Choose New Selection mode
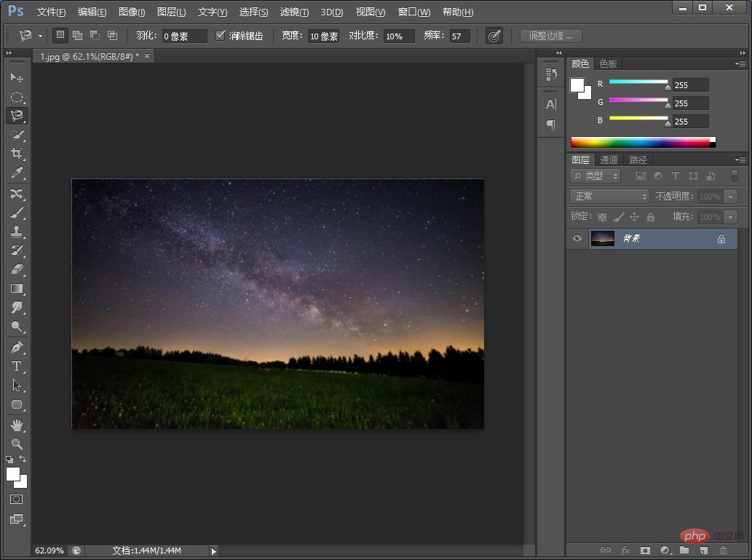Viewport: 752px width, 560px height. pos(60,34)
